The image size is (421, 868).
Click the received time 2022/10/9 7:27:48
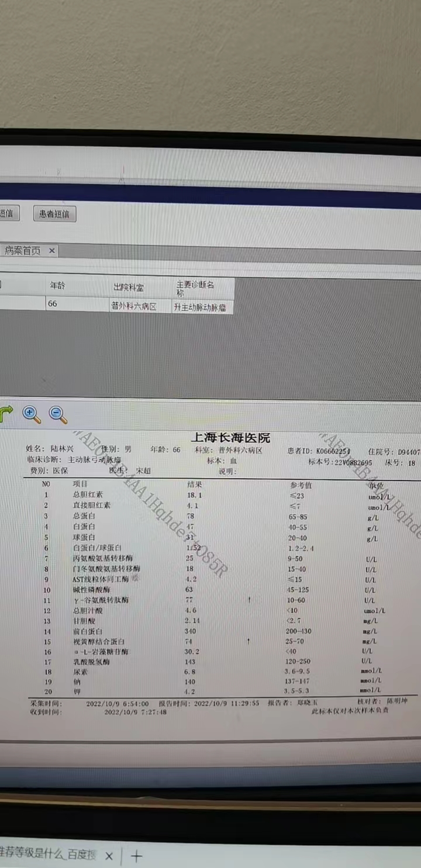(x=135, y=712)
